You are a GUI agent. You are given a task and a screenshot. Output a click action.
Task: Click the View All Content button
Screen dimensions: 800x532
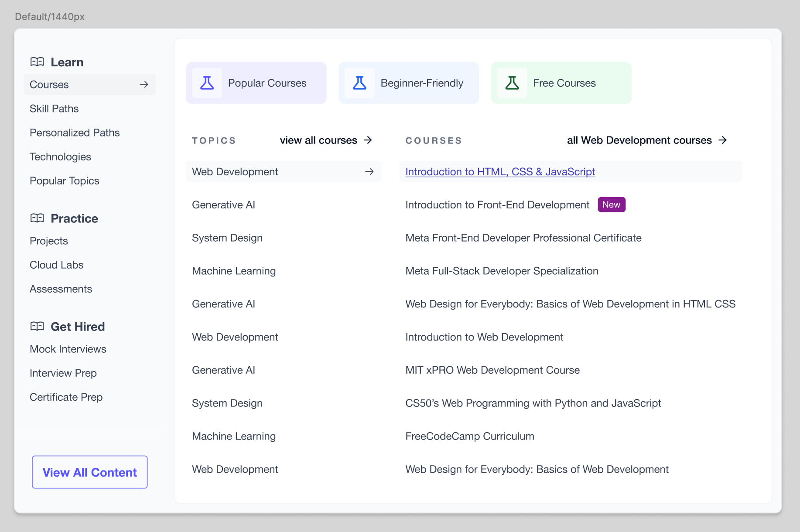tap(90, 472)
